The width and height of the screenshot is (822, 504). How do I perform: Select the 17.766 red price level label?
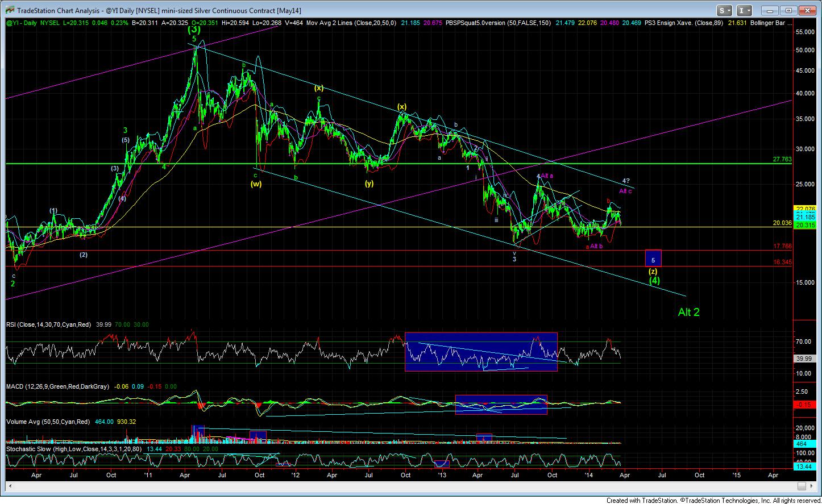point(783,246)
